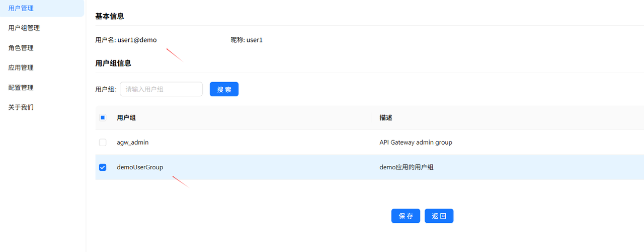Click the 返回 button
This screenshot has height=252, width=644.
click(439, 216)
